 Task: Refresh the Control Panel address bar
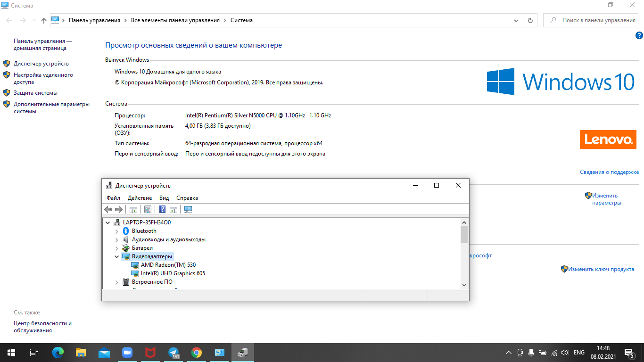click(530, 20)
